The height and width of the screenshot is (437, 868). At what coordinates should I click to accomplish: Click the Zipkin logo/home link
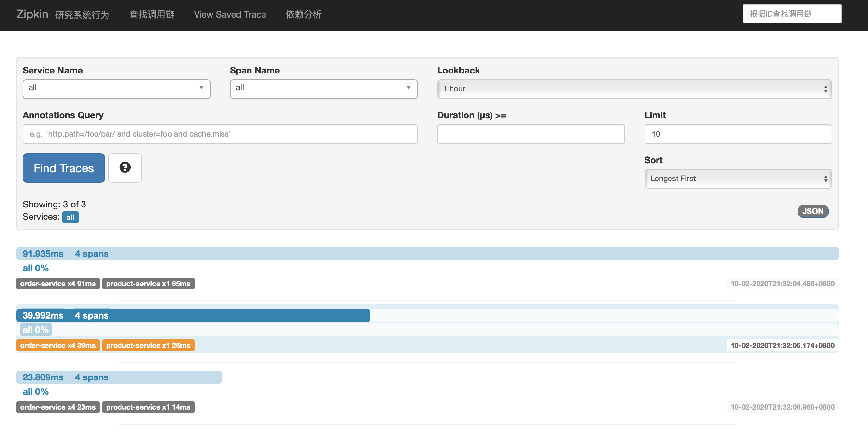coord(30,14)
